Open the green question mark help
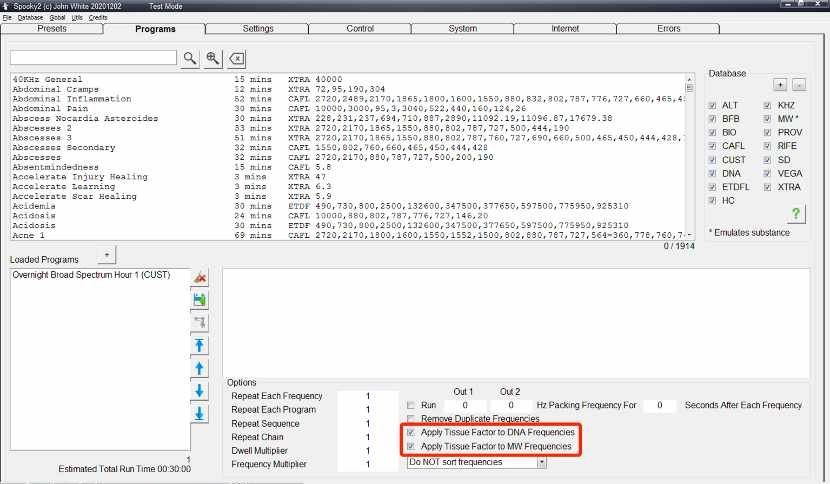 click(x=796, y=213)
